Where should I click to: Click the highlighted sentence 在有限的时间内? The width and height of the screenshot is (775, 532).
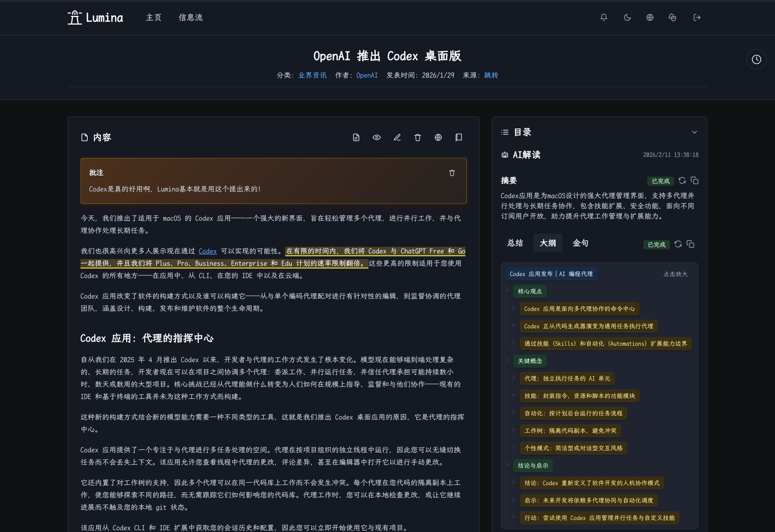coord(273,257)
